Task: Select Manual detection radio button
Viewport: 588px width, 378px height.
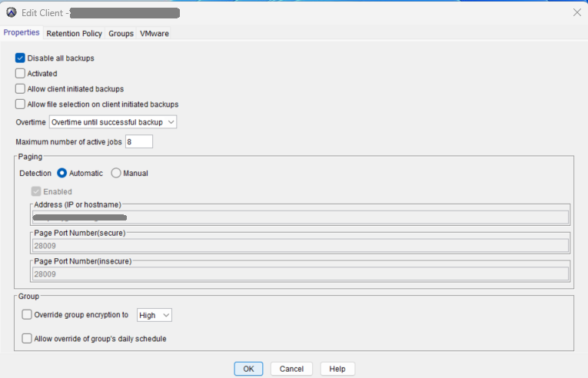Action: [116, 173]
